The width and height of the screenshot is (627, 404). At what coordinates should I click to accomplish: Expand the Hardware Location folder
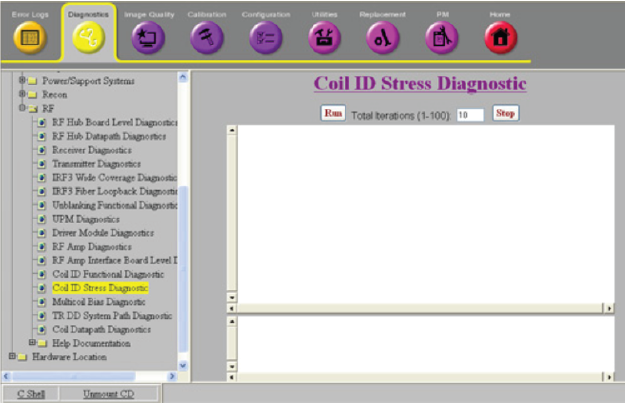coord(11,357)
